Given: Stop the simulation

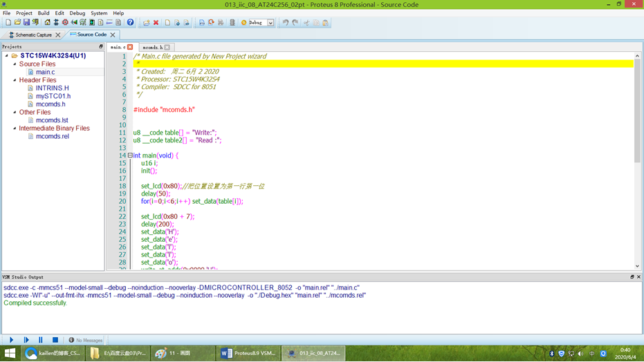Looking at the screenshot, I should click(55, 340).
